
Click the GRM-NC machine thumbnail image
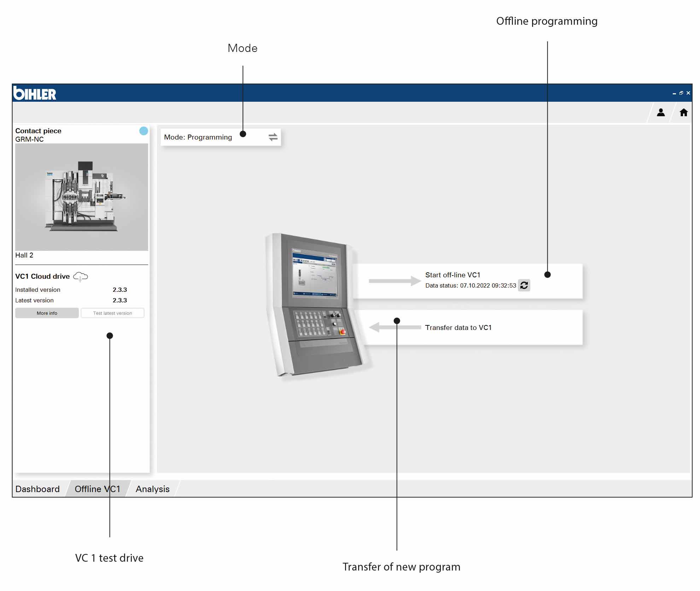click(82, 197)
